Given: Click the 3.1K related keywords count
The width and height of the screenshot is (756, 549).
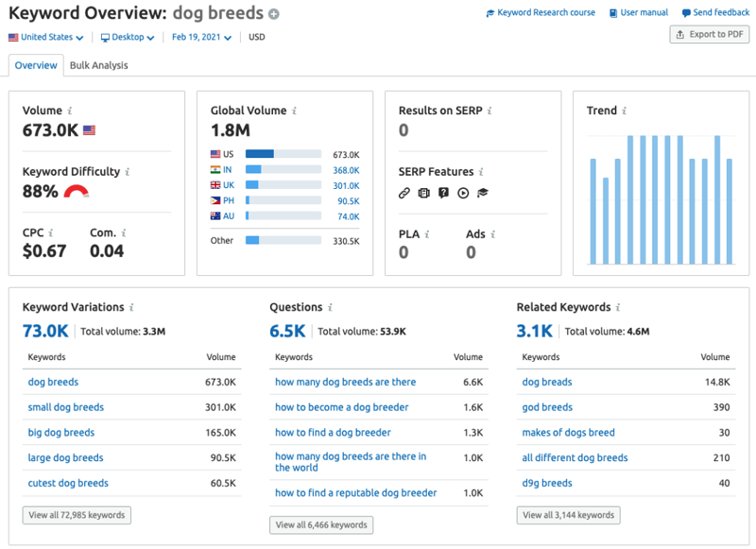Looking at the screenshot, I should [534, 331].
